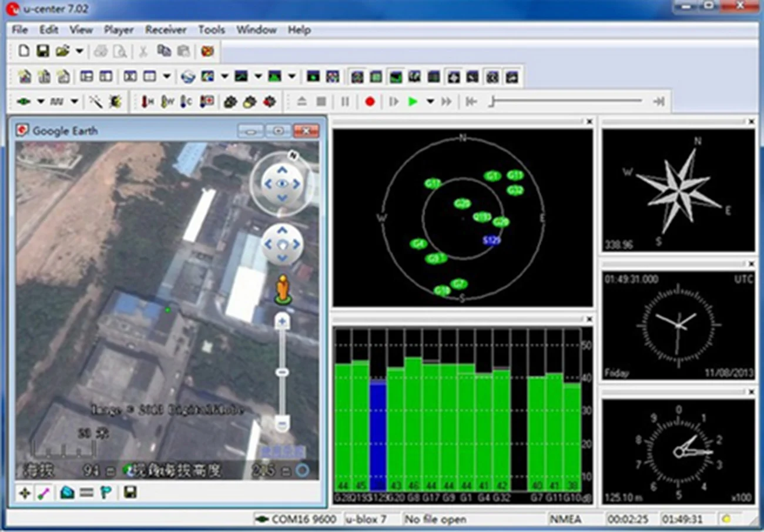Open the Google Earth view globe icon

188,76
